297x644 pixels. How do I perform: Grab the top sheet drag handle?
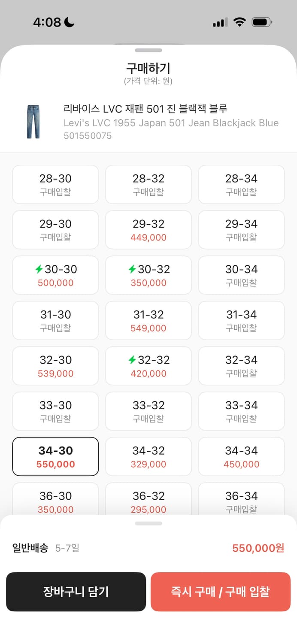coord(148,50)
